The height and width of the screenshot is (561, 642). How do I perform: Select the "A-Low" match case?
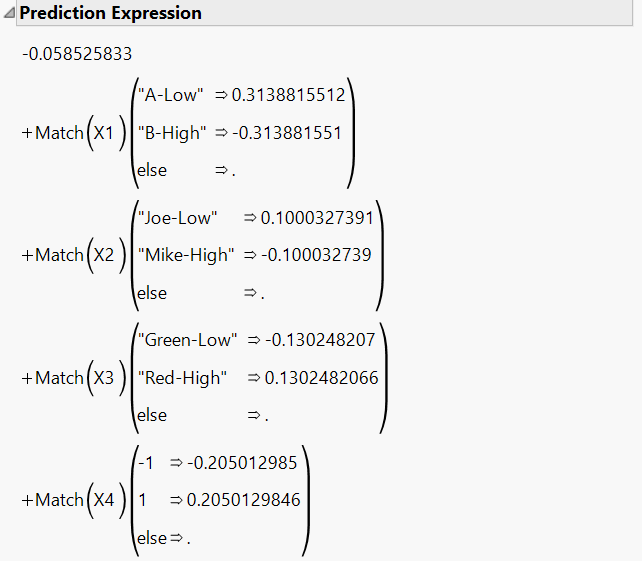click(170, 95)
